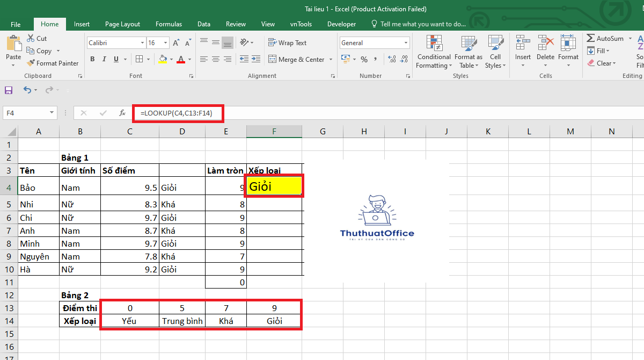Click the Insert Function fx icon
Viewport: 644px width, 360px height.
(x=122, y=113)
